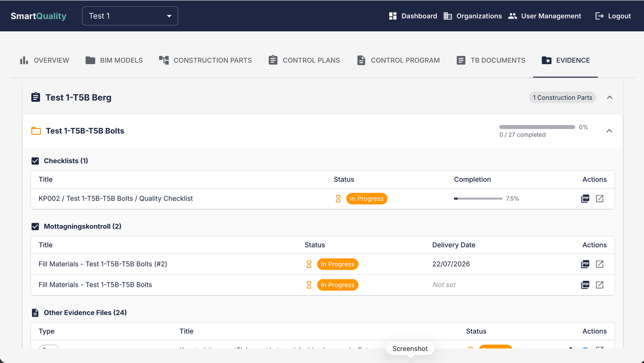Screen dimensions: 644x363
Task: Toggle the Checklists (1) checkbox
Action: [35, 161]
